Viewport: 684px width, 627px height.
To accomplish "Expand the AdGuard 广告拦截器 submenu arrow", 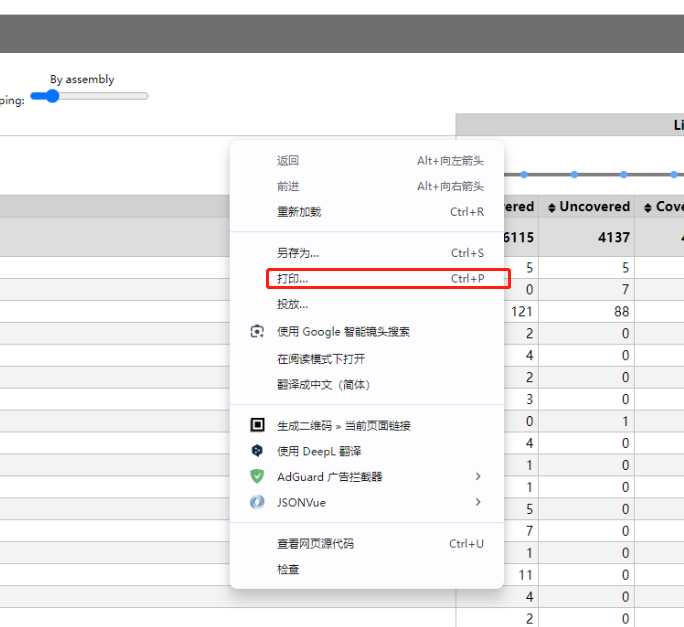I will 478,477.
